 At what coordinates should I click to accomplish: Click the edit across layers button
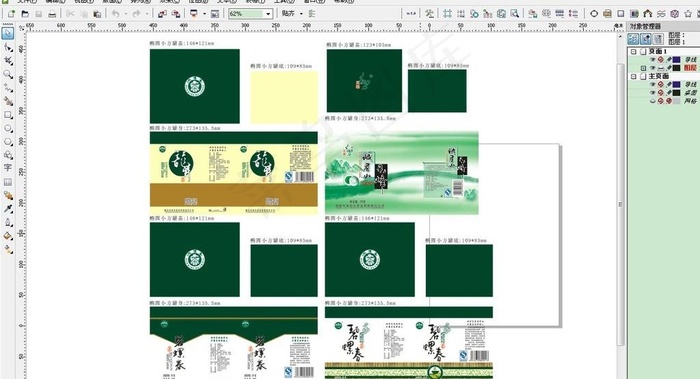[x=646, y=38]
